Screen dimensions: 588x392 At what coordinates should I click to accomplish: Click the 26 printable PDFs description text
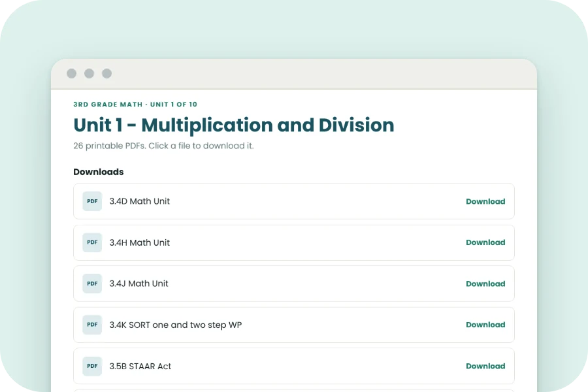click(x=163, y=146)
